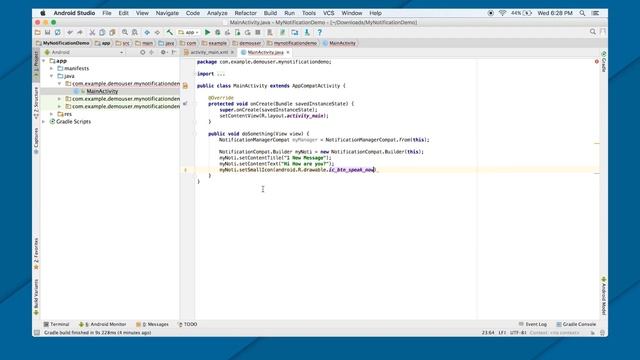Click the navigate Forward arrow icon

pos(157,32)
